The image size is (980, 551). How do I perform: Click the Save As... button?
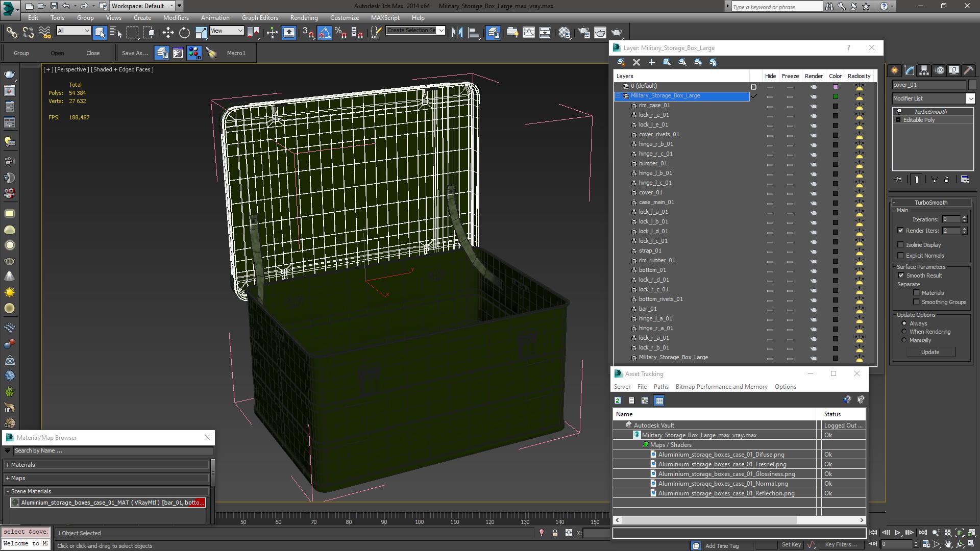(135, 53)
